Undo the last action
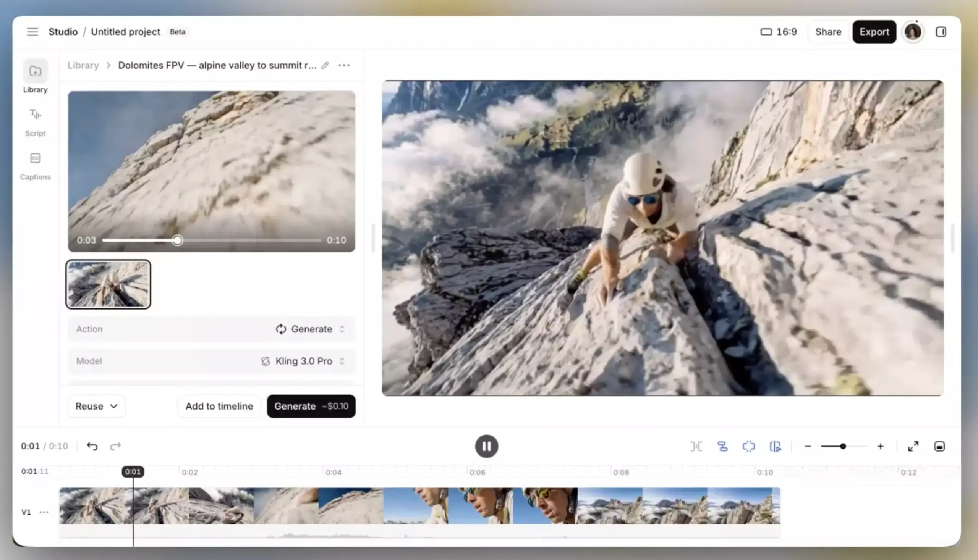 pos(92,446)
